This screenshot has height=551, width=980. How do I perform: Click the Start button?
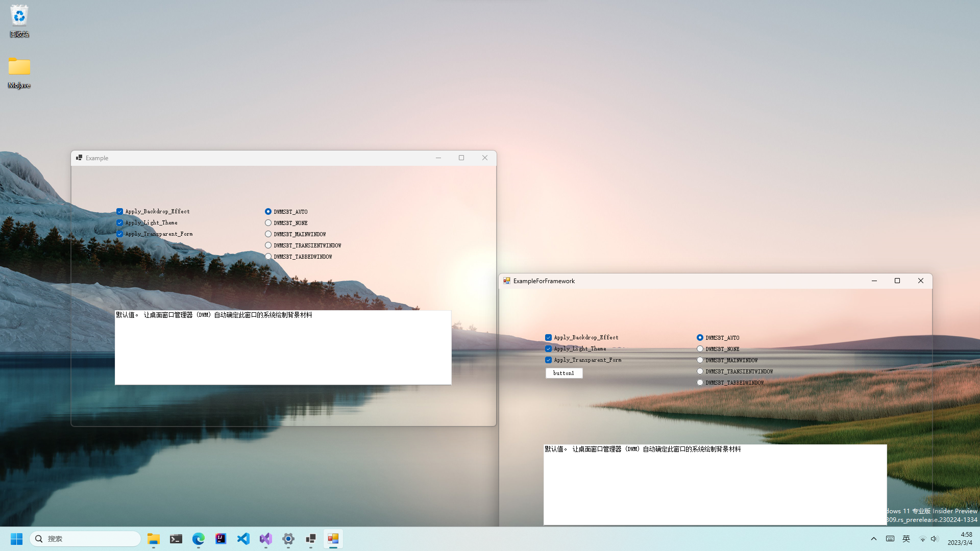[x=16, y=539]
